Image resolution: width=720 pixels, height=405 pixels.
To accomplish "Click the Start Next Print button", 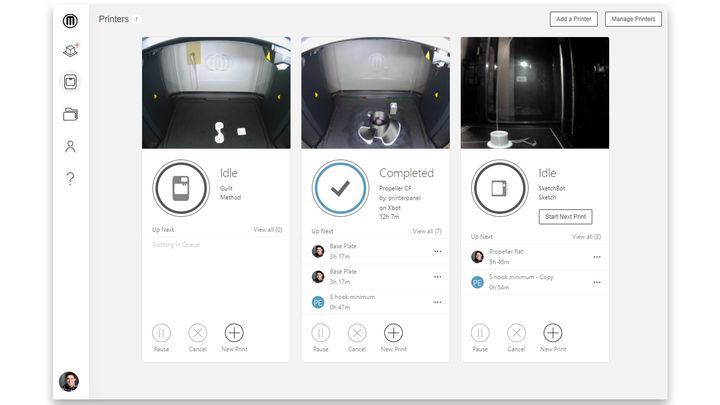I will (x=566, y=216).
